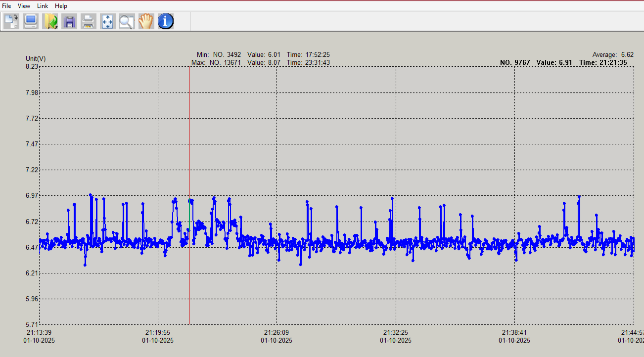
Task: Save data using the floppy disk icon
Action: click(x=69, y=21)
